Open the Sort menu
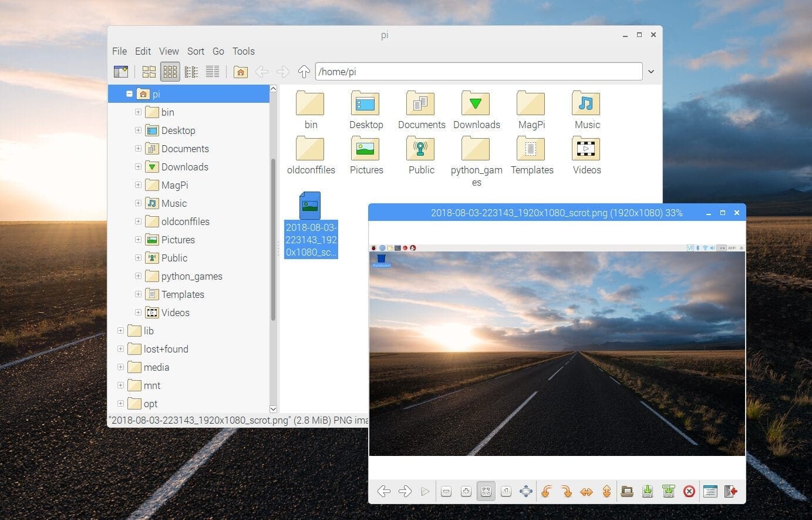Viewport: 812px width, 520px height. pyautogui.click(x=196, y=51)
